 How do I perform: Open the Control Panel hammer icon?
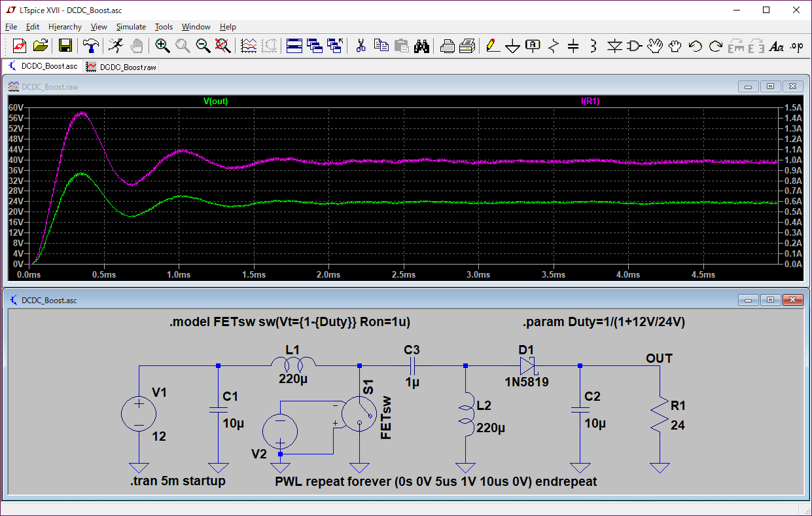[x=90, y=46]
